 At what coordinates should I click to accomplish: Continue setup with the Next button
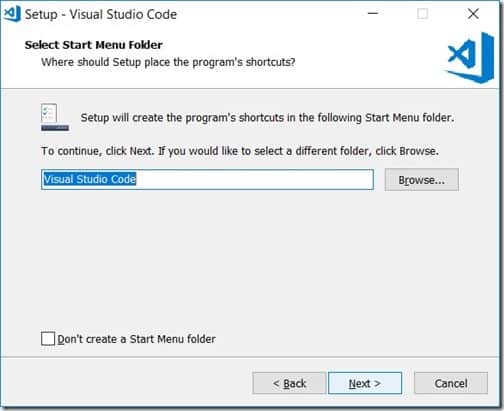pos(365,383)
